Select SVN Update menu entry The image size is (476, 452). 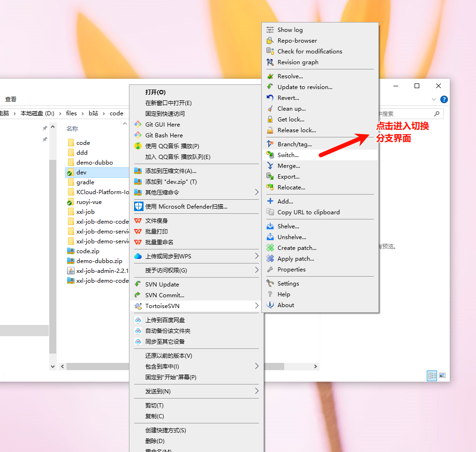click(196, 285)
